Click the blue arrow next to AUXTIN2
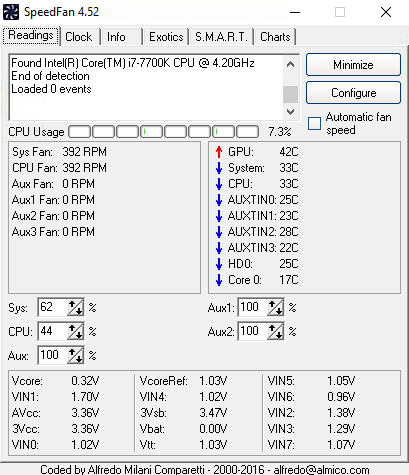 tap(219, 232)
